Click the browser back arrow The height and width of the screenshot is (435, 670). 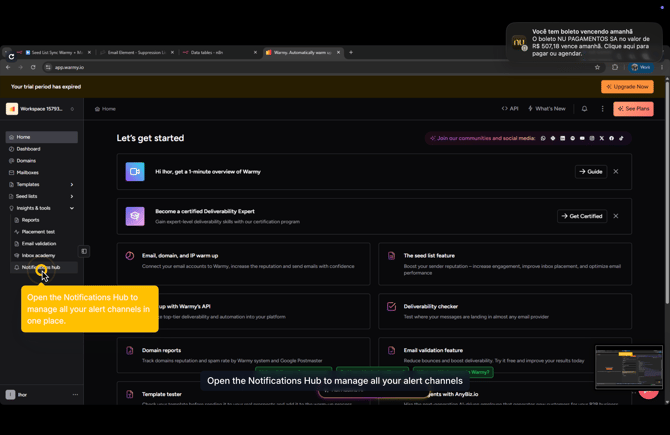[8, 67]
